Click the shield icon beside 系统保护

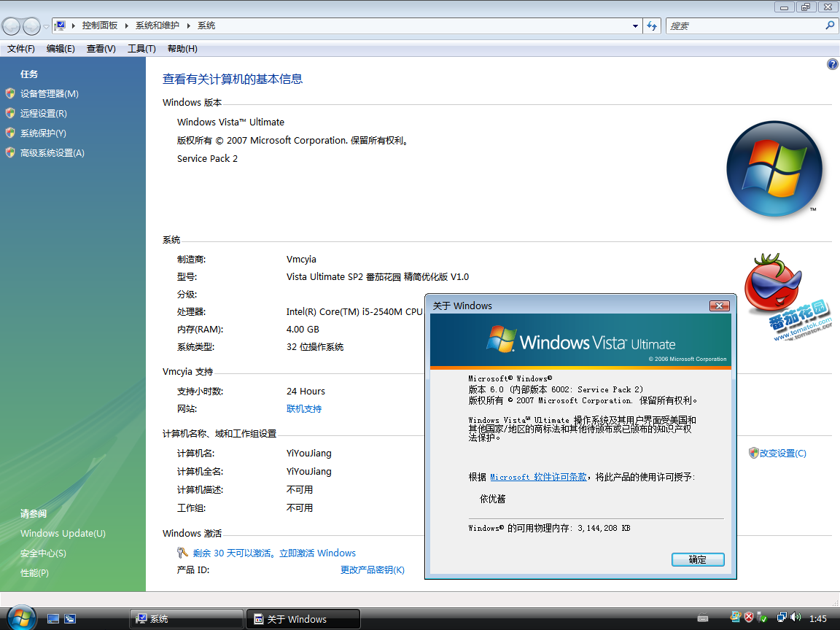pyautogui.click(x=10, y=133)
